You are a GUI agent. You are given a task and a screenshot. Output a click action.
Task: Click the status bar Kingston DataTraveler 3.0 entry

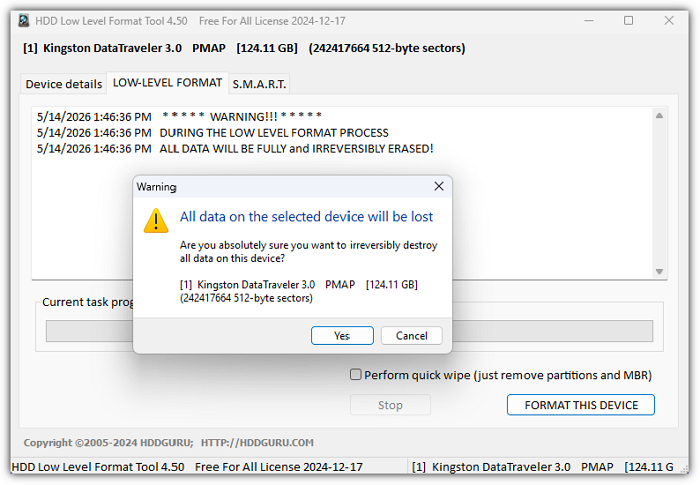point(542,467)
